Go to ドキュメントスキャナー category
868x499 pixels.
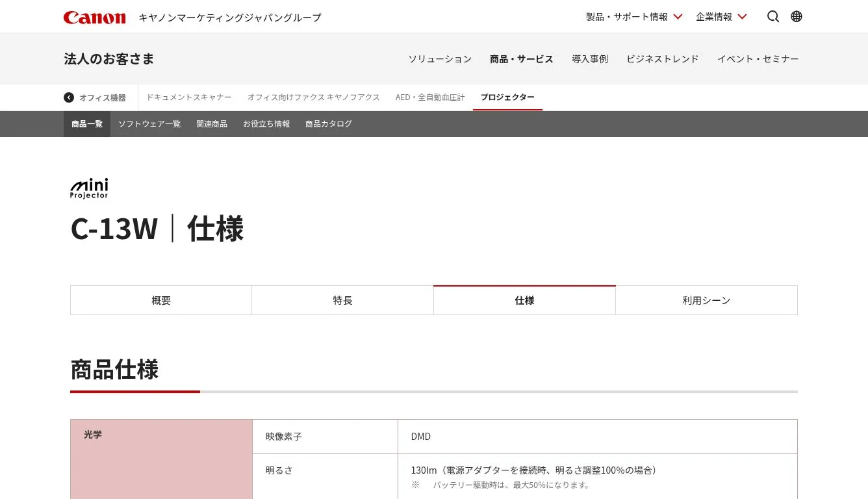(188, 97)
